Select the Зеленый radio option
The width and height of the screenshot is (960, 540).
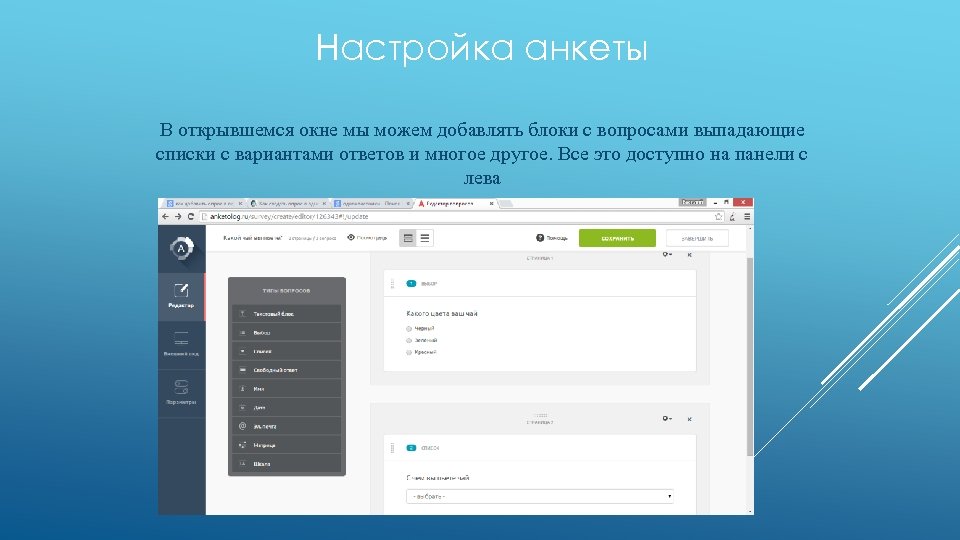[x=409, y=340]
